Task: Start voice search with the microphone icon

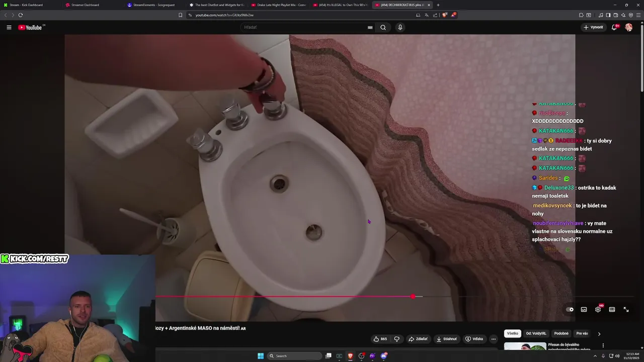Action: point(400,27)
